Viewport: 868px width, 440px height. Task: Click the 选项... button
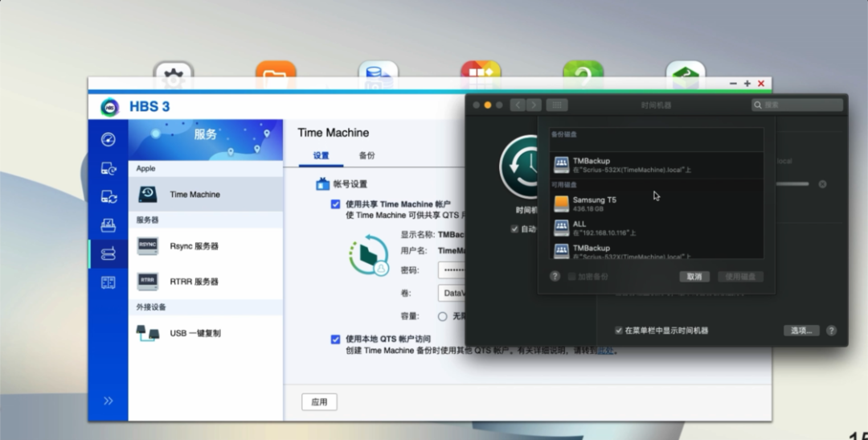point(801,331)
